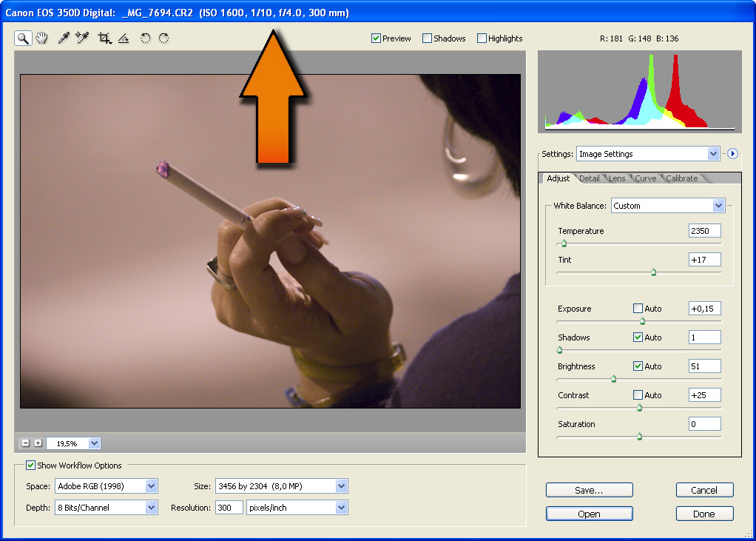Open the Settings flyout menu arrow

(x=732, y=154)
